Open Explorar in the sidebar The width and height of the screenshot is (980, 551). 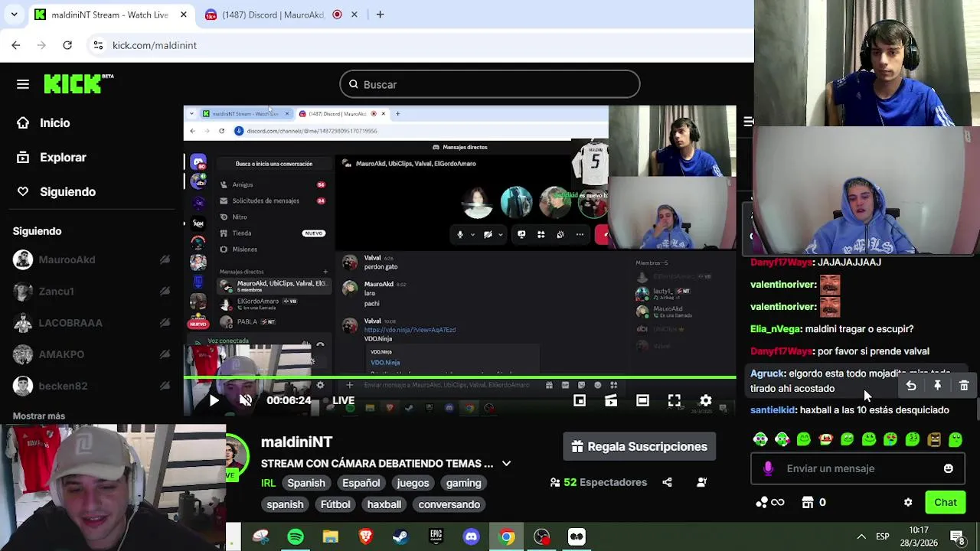pyautogui.click(x=52, y=157)
